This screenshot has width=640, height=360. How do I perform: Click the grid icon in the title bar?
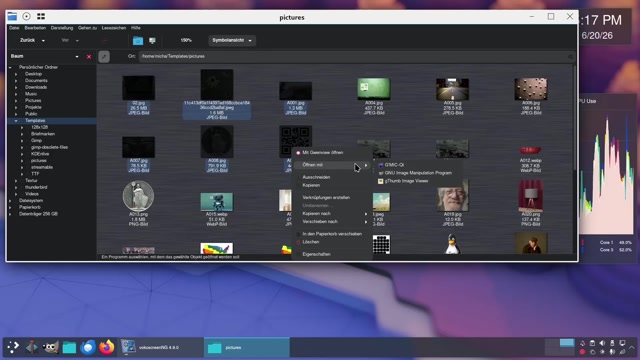(x=41, y=16)
